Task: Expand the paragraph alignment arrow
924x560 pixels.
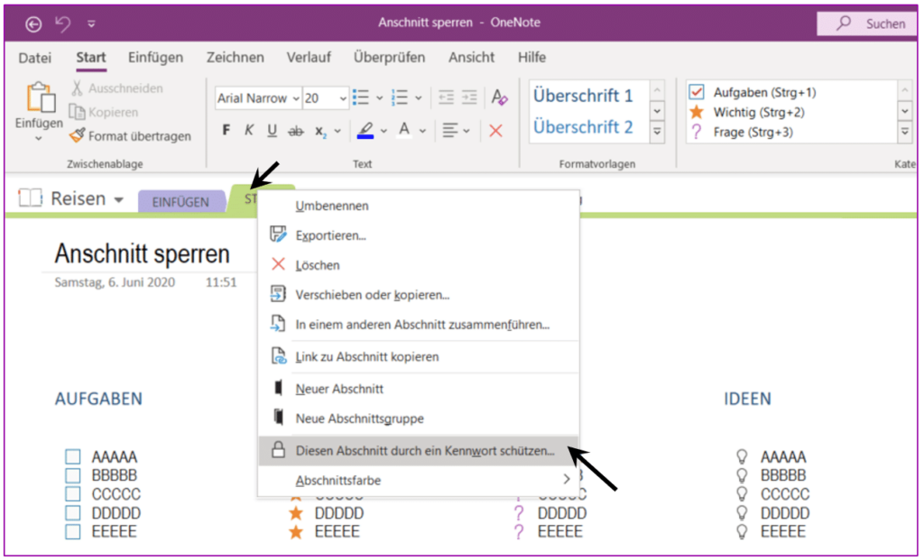Action: [467, 131]
